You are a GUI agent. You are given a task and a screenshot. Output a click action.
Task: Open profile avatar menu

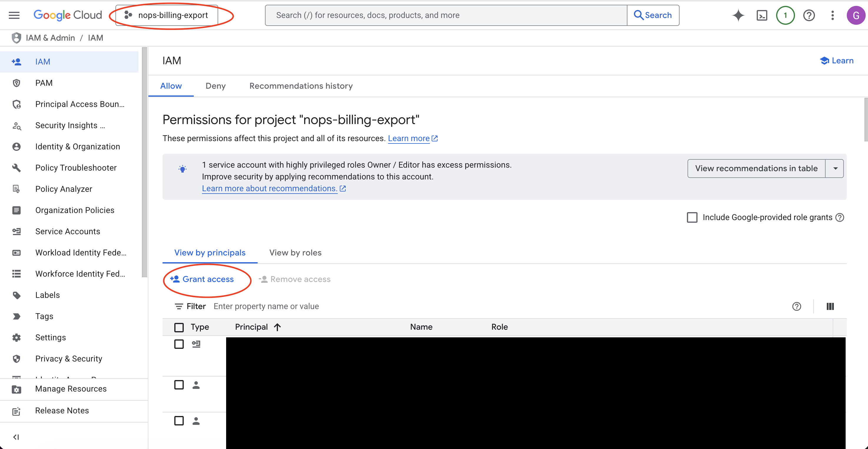(x=856, y=15)
